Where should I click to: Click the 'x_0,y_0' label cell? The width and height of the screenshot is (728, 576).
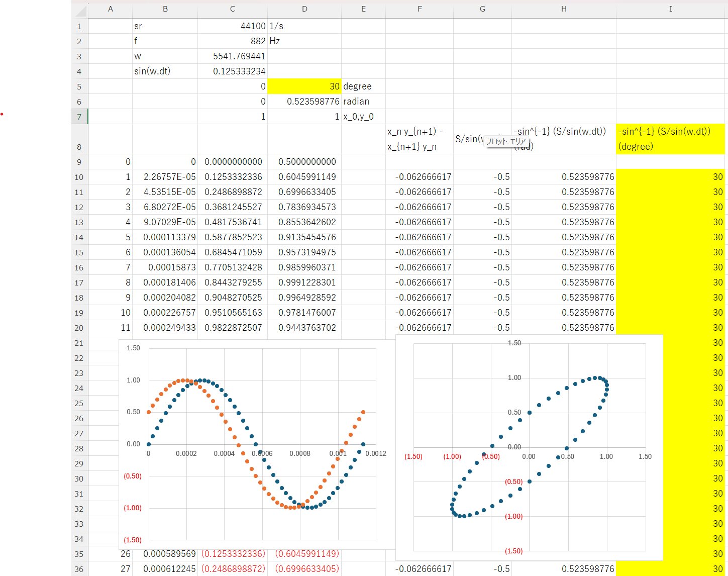[x=363, y=117]
